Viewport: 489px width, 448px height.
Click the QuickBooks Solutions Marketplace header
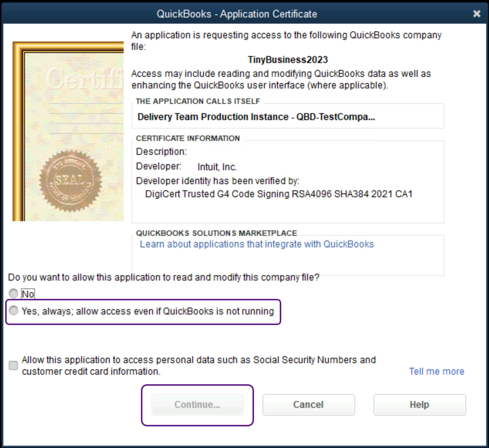216,233
